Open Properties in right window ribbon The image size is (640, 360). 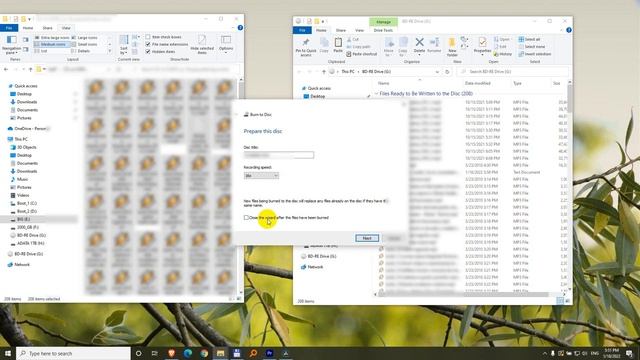482,46
